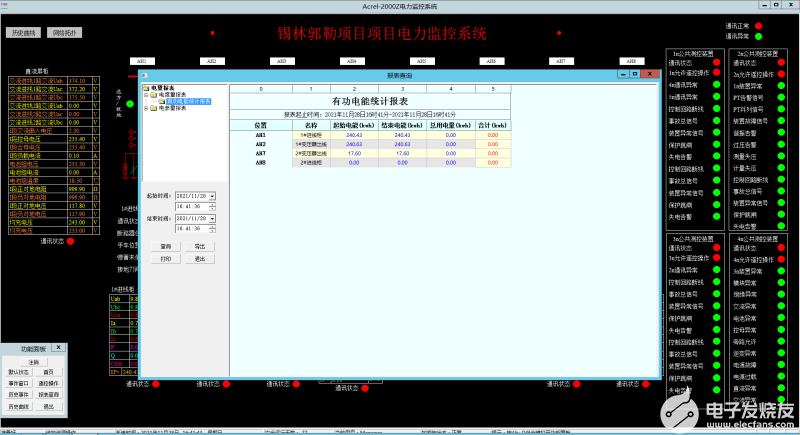800x435 pixels.
Task: Click the 过压告警 green lamp
Action: (781, 144)
